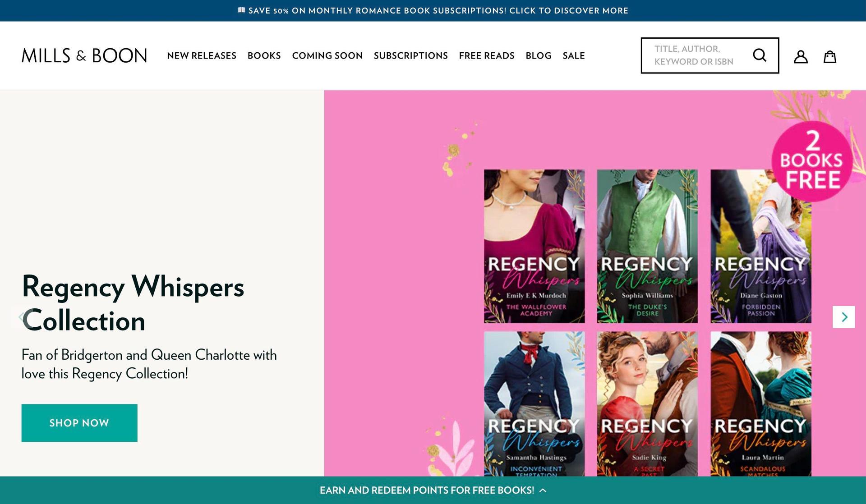Open New Releases menu

[x=202, y=55]
